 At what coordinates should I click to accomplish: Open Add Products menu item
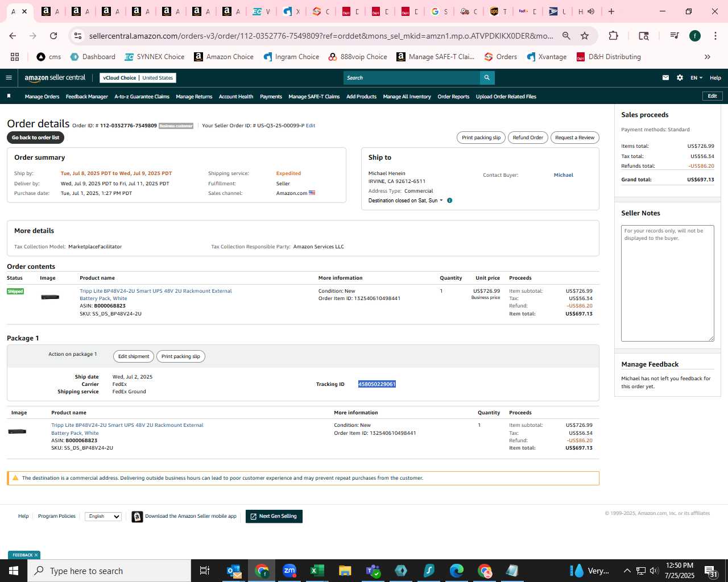tap(361, 97)
